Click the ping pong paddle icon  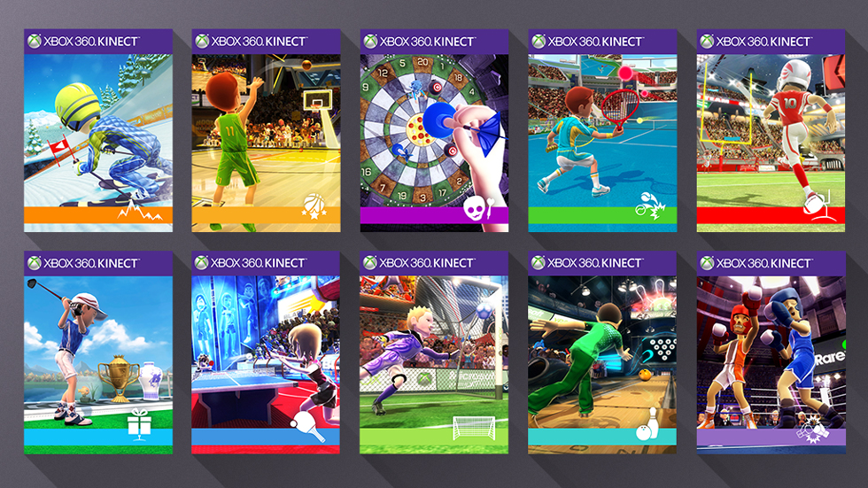[308, 427]
